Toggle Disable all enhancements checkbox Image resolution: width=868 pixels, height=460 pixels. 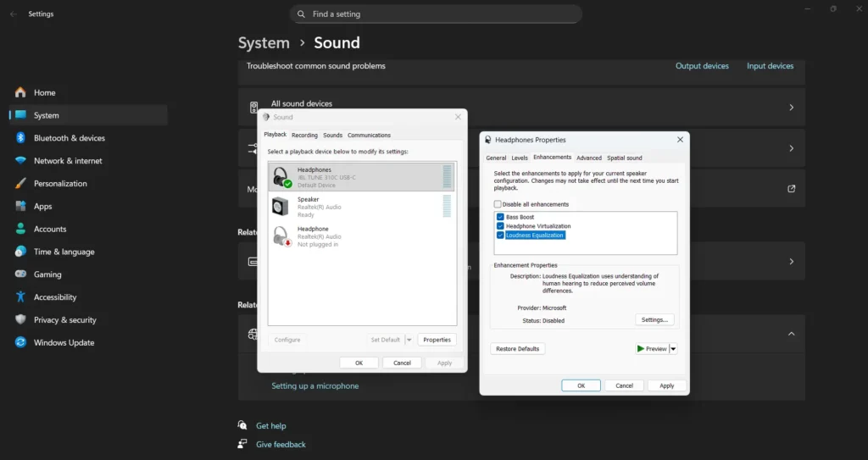coord(498,204)
